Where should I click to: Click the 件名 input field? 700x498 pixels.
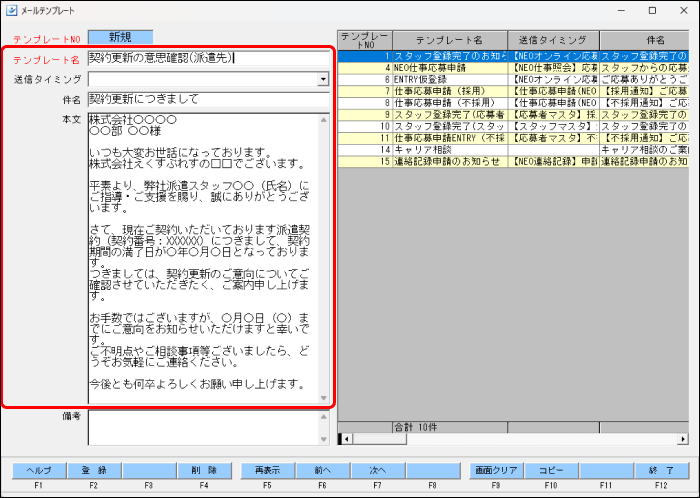coord(208,99)
